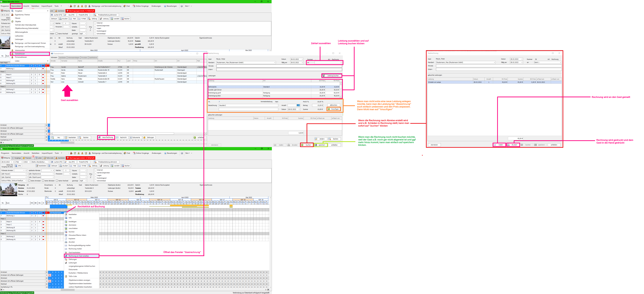The height and width of the screenshot is (294, 644).
Task: Open the Feb month dropdown in the lower window
Action: tap(19, 162)
